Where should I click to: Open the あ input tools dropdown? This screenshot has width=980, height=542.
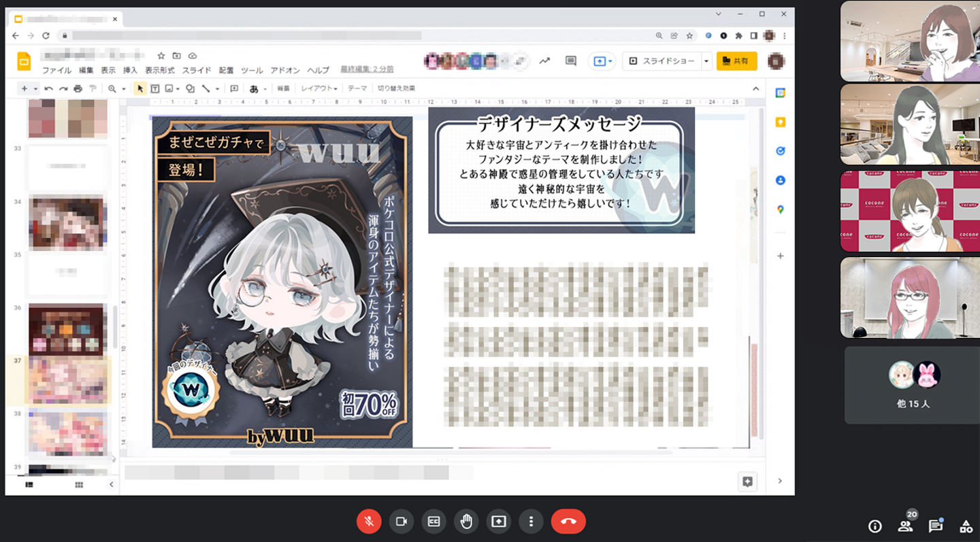pos(257,88)
